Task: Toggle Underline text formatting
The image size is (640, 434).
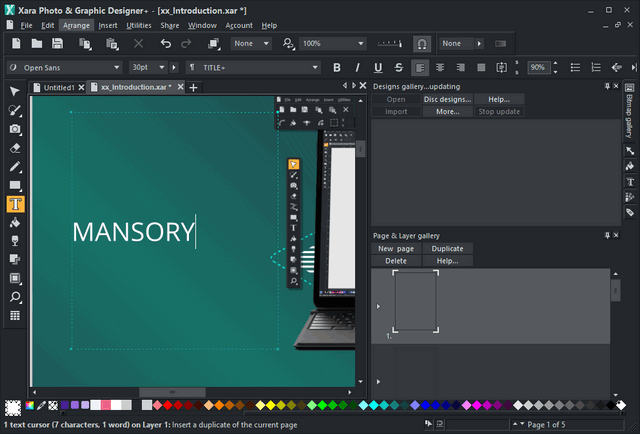Action: click(378, 68)
